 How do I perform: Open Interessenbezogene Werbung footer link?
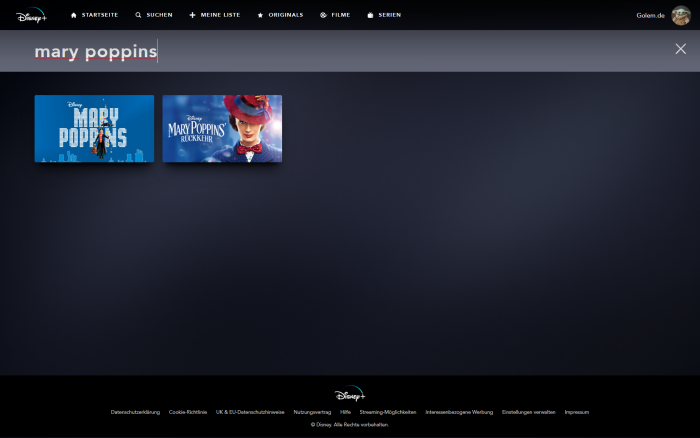pos(459,412)
